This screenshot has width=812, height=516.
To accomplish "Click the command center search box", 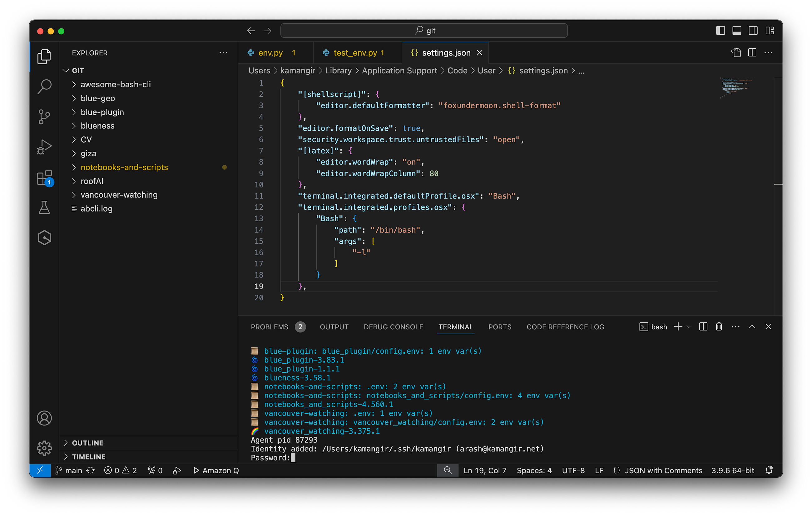I will pos(424,31).
